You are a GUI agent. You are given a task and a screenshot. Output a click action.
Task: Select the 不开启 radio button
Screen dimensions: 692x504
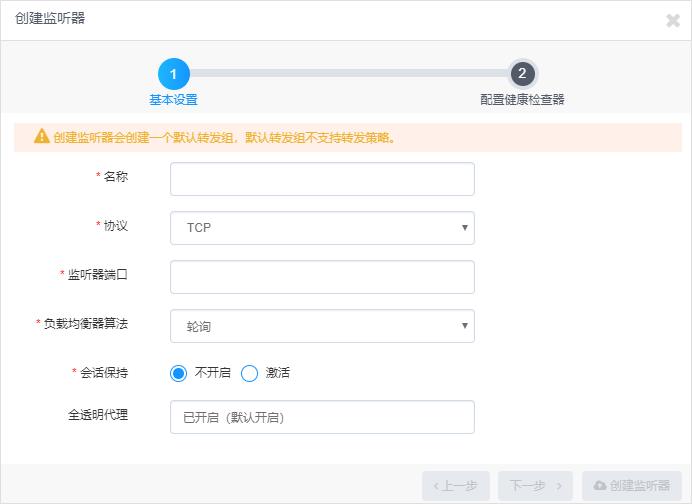pyautogui.click(x=178, y=373)
